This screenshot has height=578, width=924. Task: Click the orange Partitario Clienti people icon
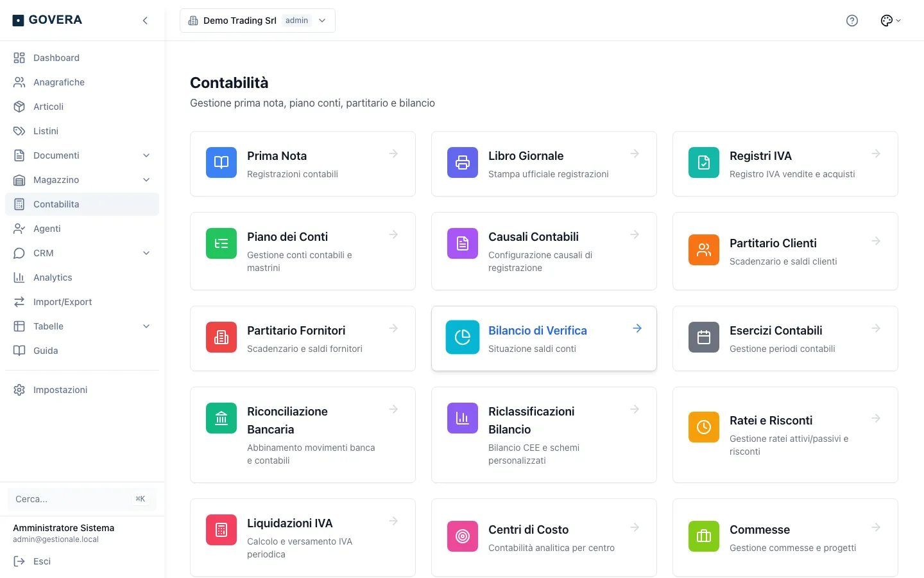point(704,250)
